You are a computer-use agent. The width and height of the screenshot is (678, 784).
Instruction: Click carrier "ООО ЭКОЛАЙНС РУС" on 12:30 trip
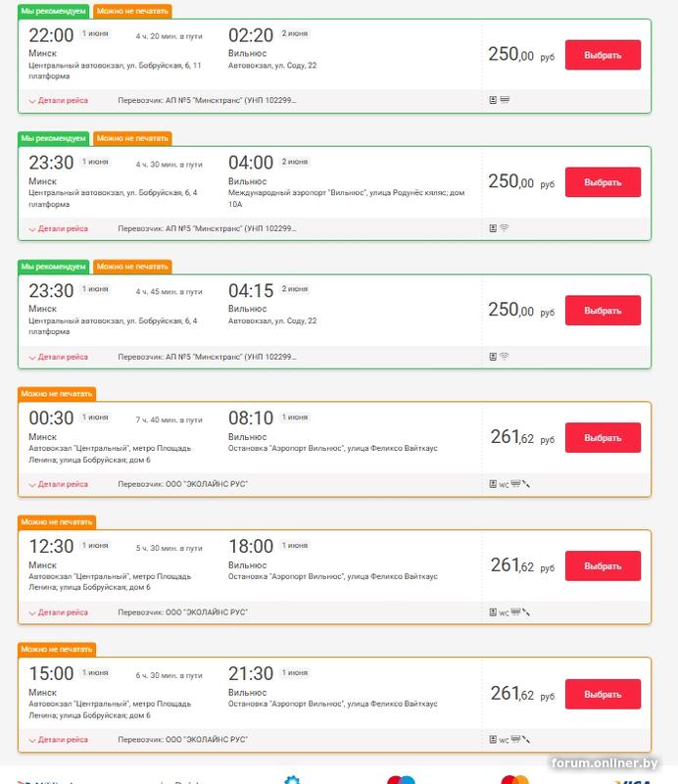182,612
